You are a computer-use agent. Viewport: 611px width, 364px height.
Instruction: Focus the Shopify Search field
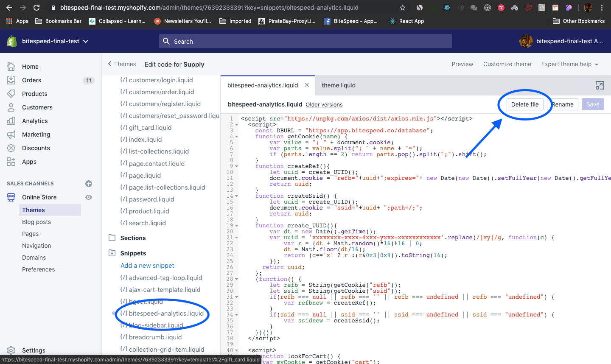(305, 41)
